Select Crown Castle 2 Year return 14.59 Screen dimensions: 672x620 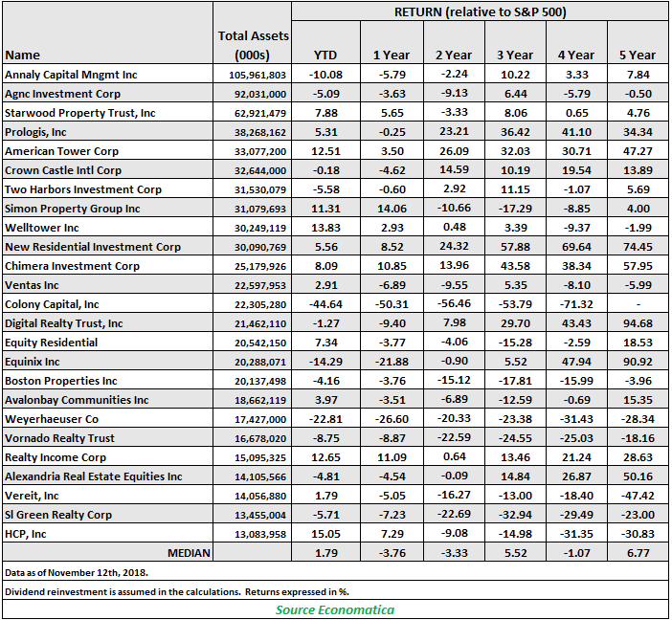[455, 169]
